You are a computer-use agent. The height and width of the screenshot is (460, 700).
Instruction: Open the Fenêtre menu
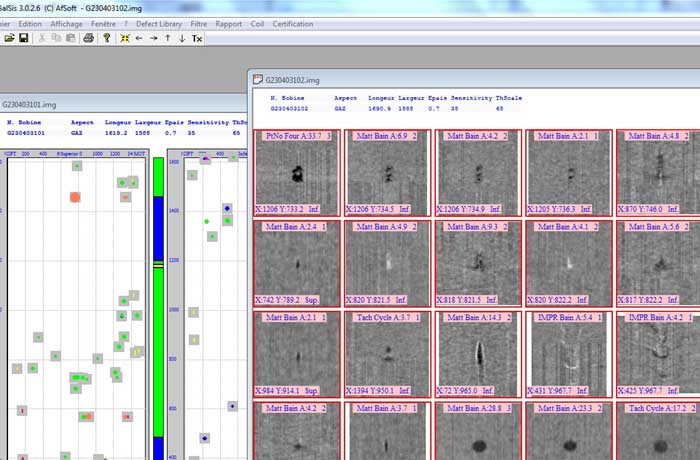click(x=103, y=24)
